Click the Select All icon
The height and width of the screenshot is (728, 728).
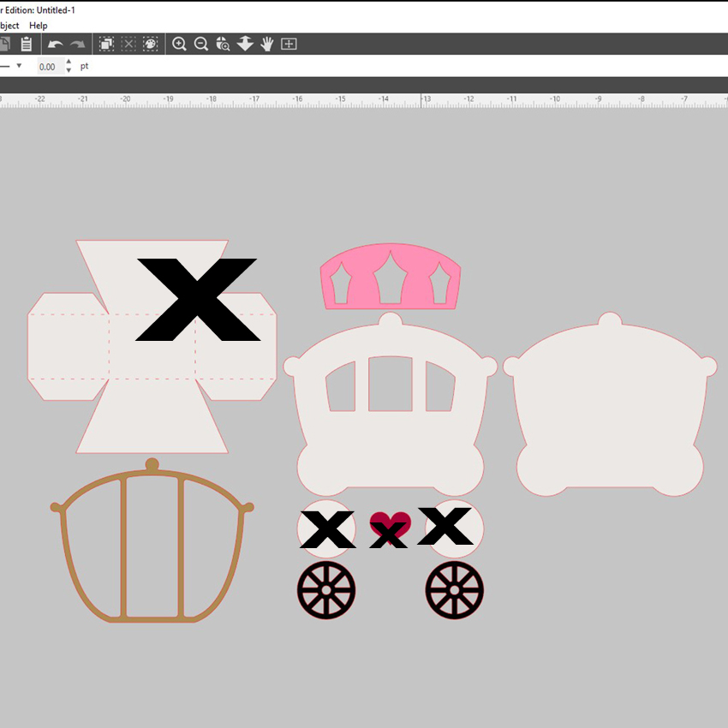pyautogui.click(x=106, y=44)
